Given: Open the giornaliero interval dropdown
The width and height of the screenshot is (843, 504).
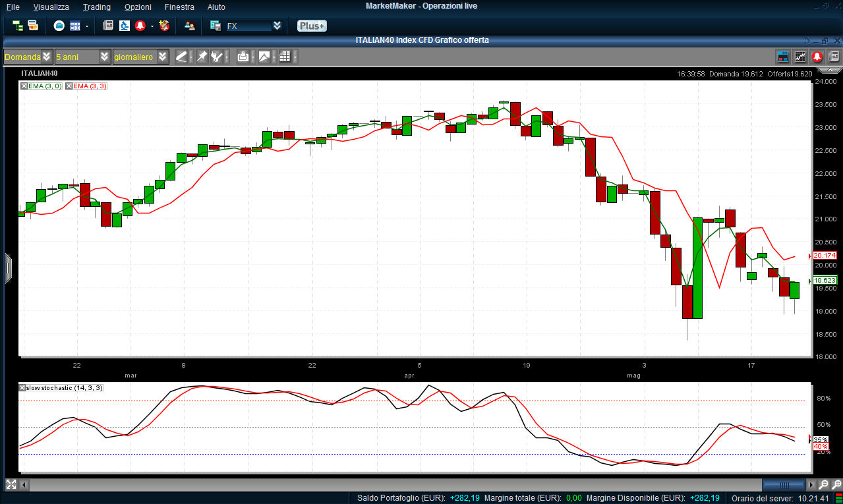Looking at the screenshot, I should tap(162, 57).
